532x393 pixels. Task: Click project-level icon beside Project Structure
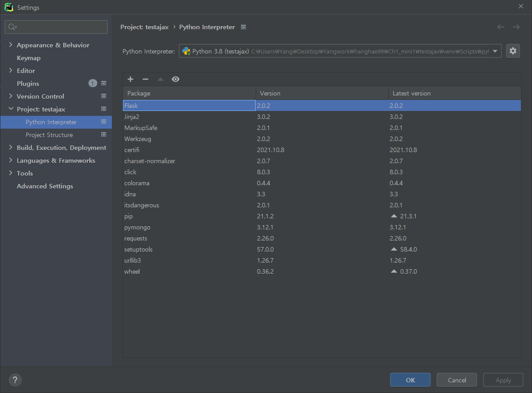[x=104, y=134]
